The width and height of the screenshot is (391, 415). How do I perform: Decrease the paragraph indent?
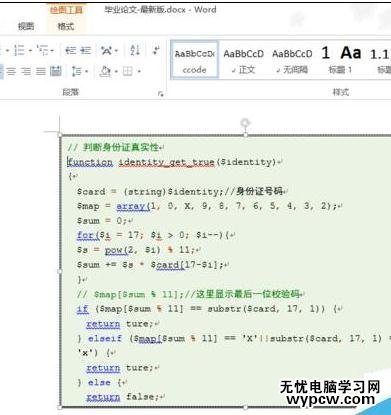pyautogui.click(x=71, y=51)
